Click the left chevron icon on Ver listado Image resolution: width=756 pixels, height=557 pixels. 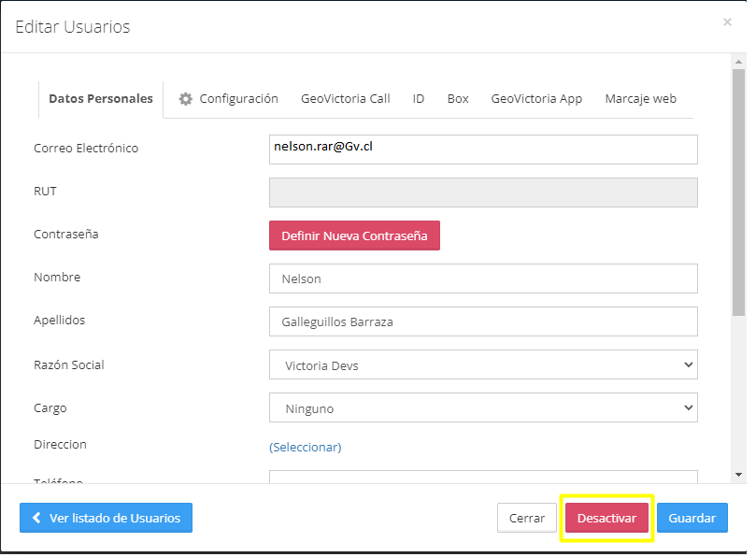(x=37, y=518)
